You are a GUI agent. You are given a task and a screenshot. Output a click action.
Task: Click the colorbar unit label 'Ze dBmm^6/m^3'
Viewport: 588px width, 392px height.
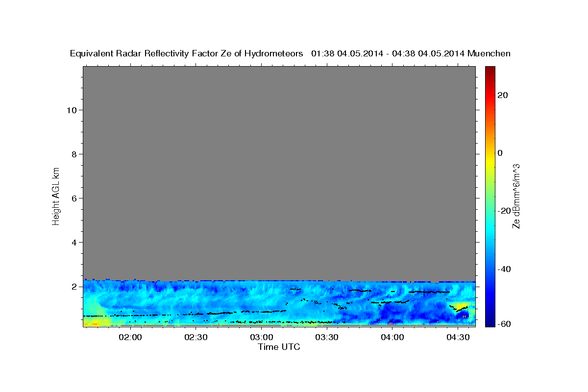click(x=516, y=196)
